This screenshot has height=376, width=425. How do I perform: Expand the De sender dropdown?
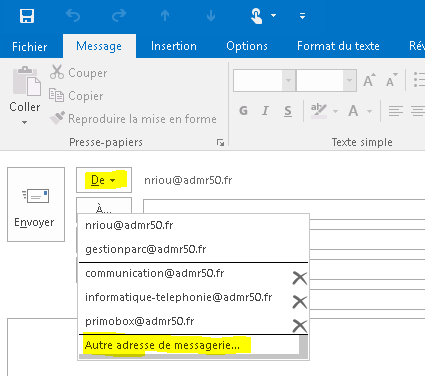click(104, 180)
